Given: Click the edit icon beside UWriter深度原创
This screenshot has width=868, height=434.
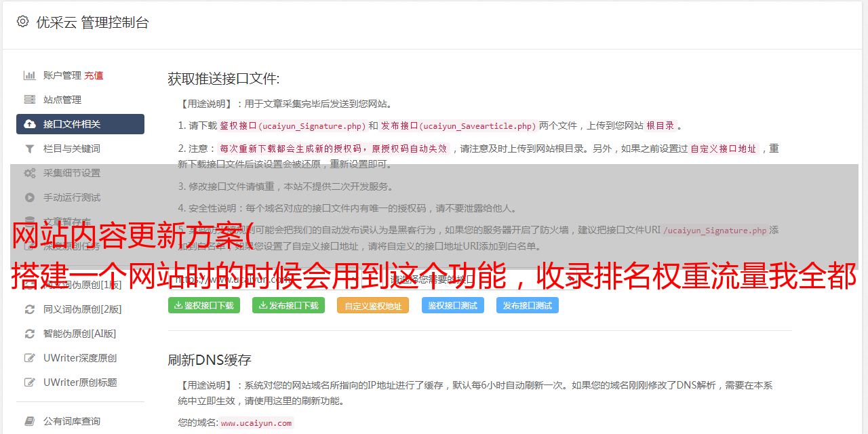Looking at the screenshot, I should click(x=30, y=358).
